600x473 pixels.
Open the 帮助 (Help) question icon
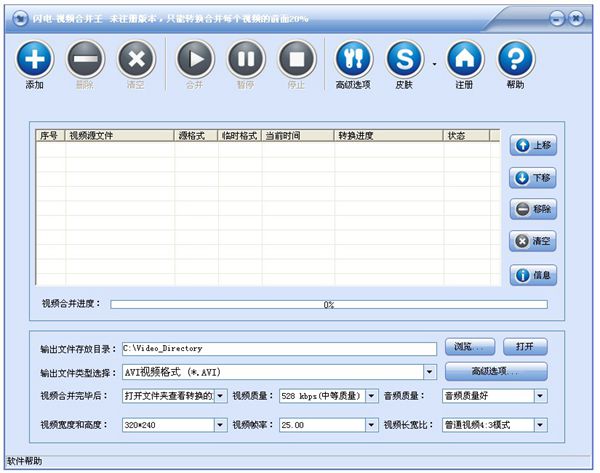[515, 59]
